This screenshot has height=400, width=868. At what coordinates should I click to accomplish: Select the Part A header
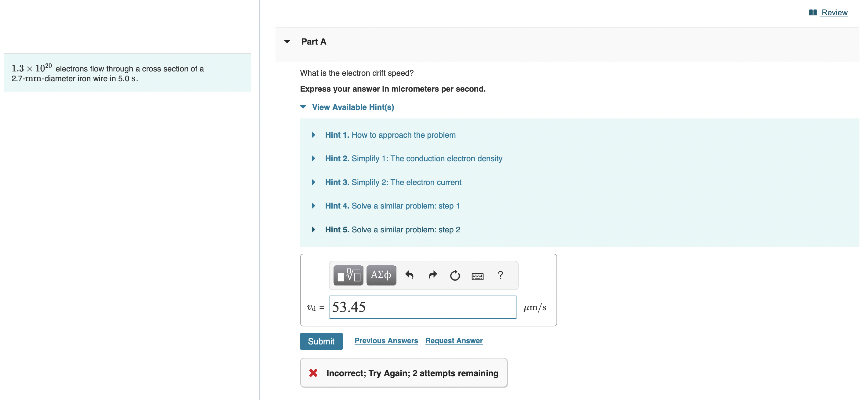click(313, 41)
